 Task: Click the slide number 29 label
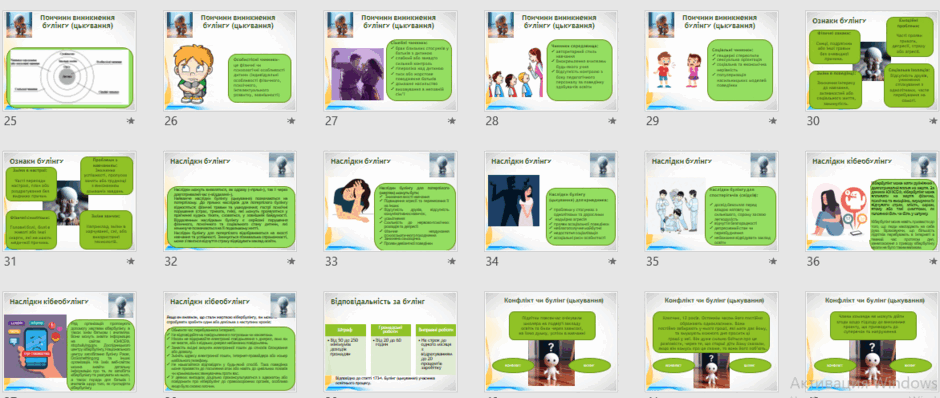tap(653, 121)
